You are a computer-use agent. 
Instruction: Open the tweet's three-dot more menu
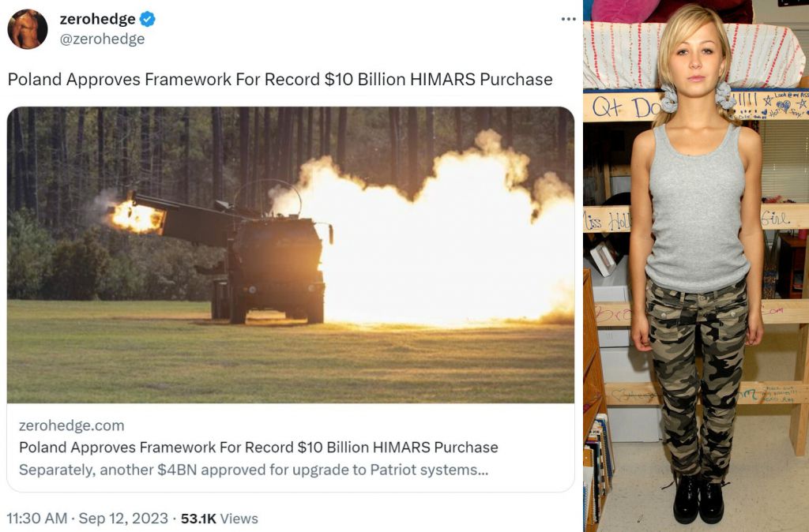pos(568,19)
